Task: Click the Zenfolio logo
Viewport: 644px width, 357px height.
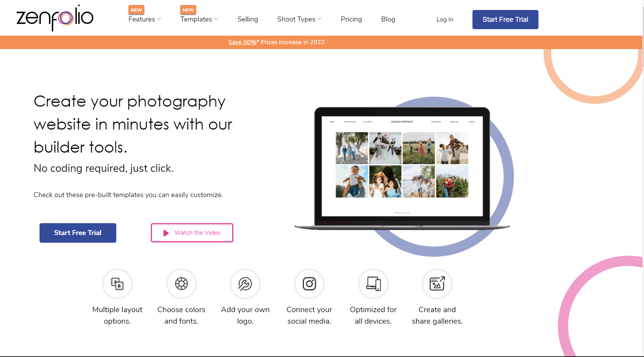Action: click(55, 18)
